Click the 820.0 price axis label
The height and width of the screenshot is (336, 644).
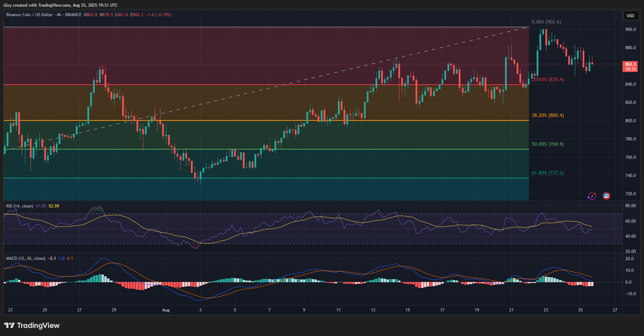pyautogui.click(x=630, y=103)
